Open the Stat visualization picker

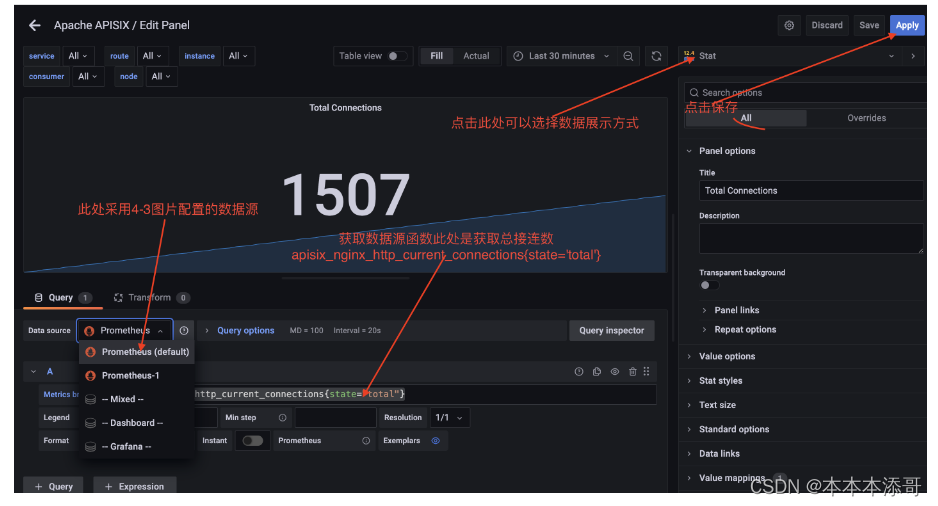point(789,56)
